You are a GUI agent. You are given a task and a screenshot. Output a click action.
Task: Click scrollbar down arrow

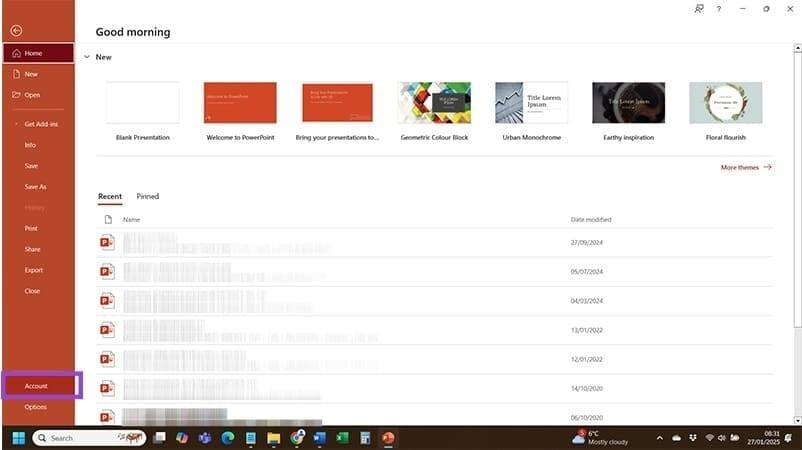[797, 420]
